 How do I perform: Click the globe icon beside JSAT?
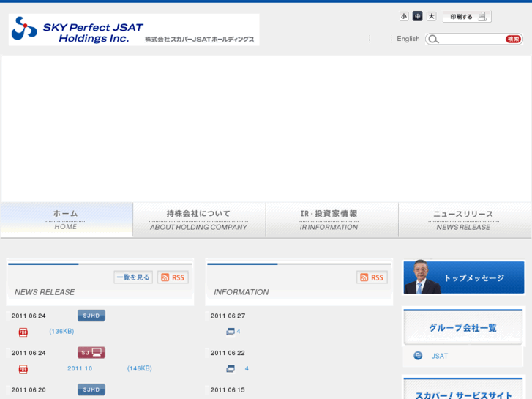click(418, 356)
